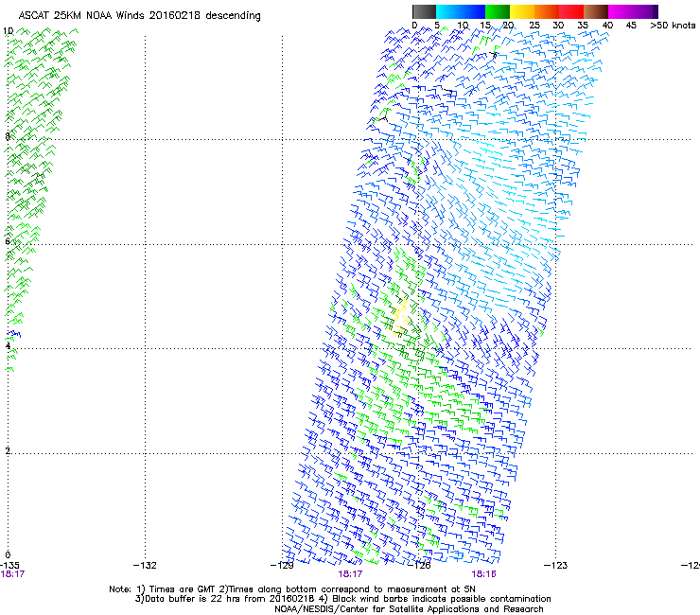Screen dimensions: 700x615
Task: Click the latitude axis label '6'
Action: coord(8,241)
